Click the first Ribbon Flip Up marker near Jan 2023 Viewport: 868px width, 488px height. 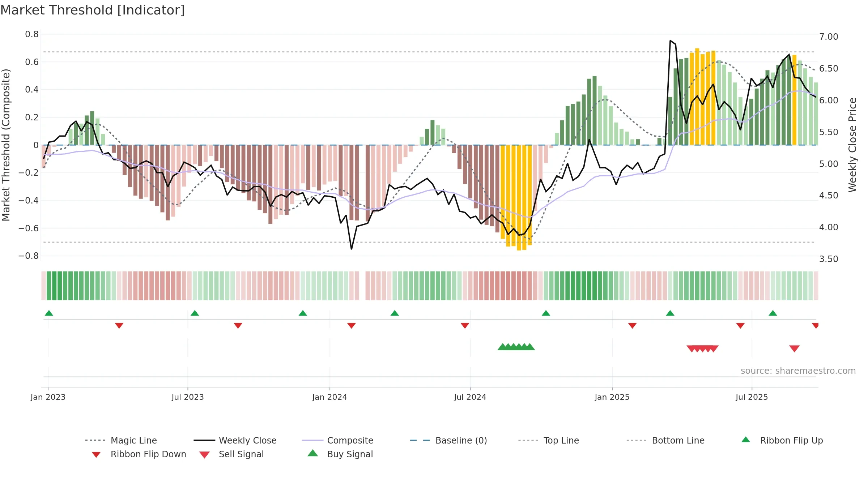click(49, 313)
